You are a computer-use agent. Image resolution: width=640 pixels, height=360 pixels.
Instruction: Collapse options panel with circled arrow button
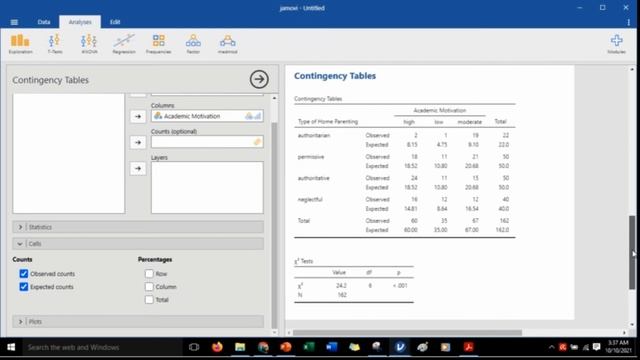click(259, 79)
